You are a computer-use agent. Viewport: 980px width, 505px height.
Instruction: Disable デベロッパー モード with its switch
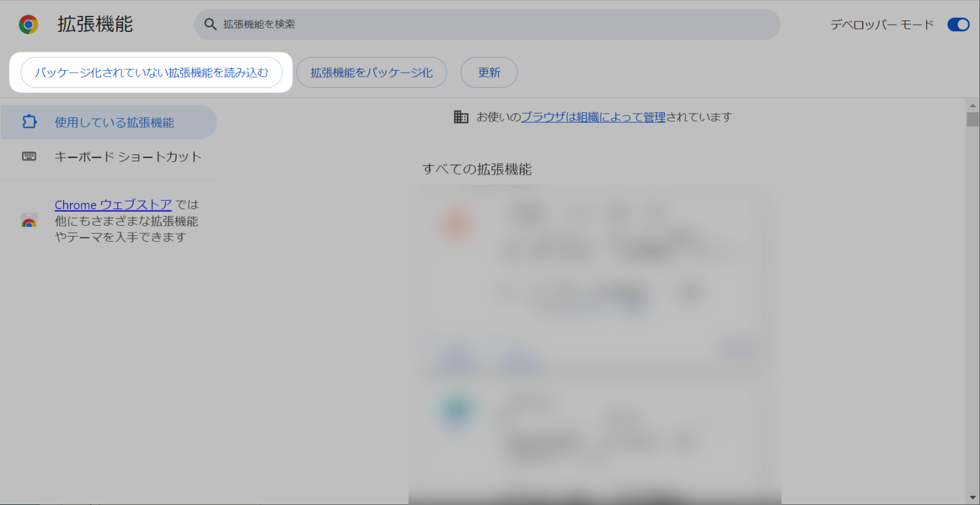958,24
